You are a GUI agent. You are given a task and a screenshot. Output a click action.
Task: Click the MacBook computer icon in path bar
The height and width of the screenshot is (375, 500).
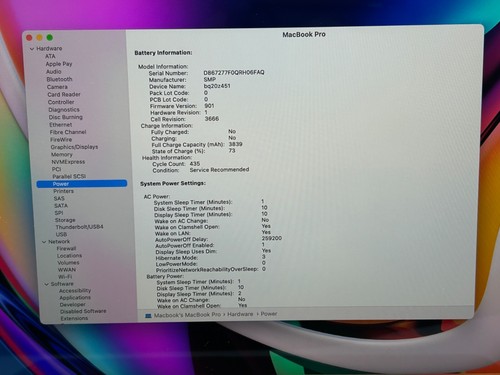tap(148, 315)
